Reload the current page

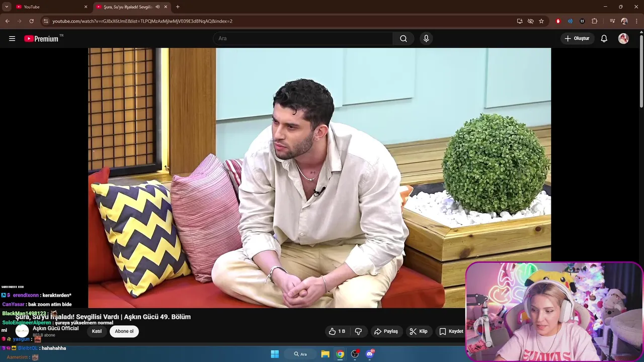[31, 21]
